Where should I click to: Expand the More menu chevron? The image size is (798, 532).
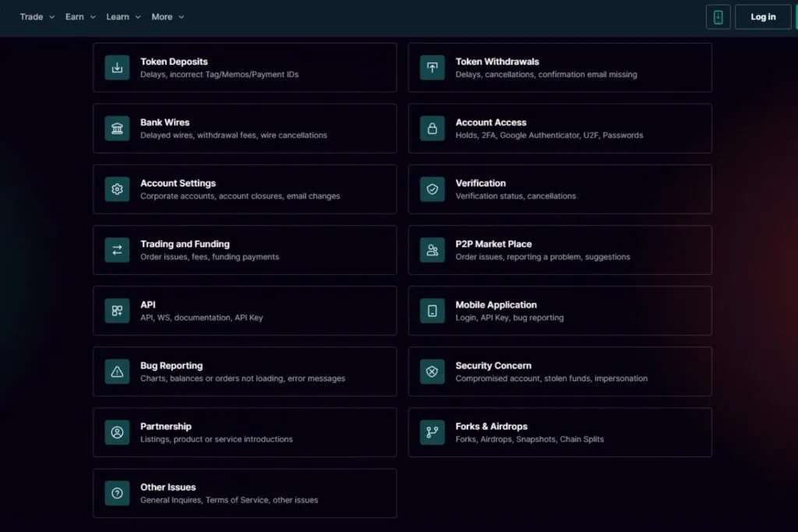181,17
